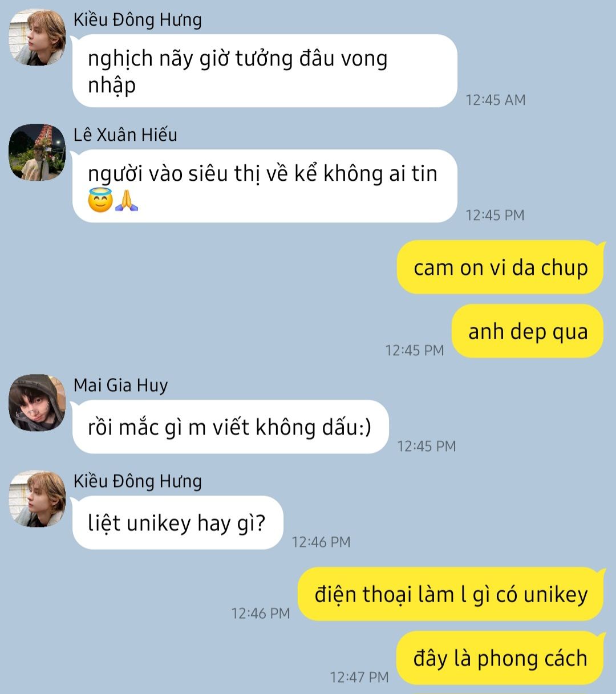Viewport: 616px width, 694px height.
Task: Open Mai Gia Huy's avatar
Action: click(x=37, y=403)
